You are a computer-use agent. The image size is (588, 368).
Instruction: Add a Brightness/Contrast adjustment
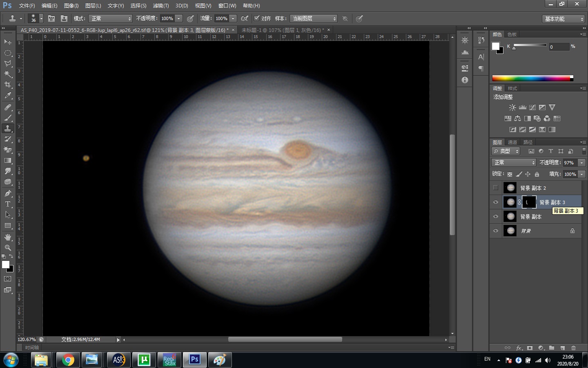pos(512,107)
